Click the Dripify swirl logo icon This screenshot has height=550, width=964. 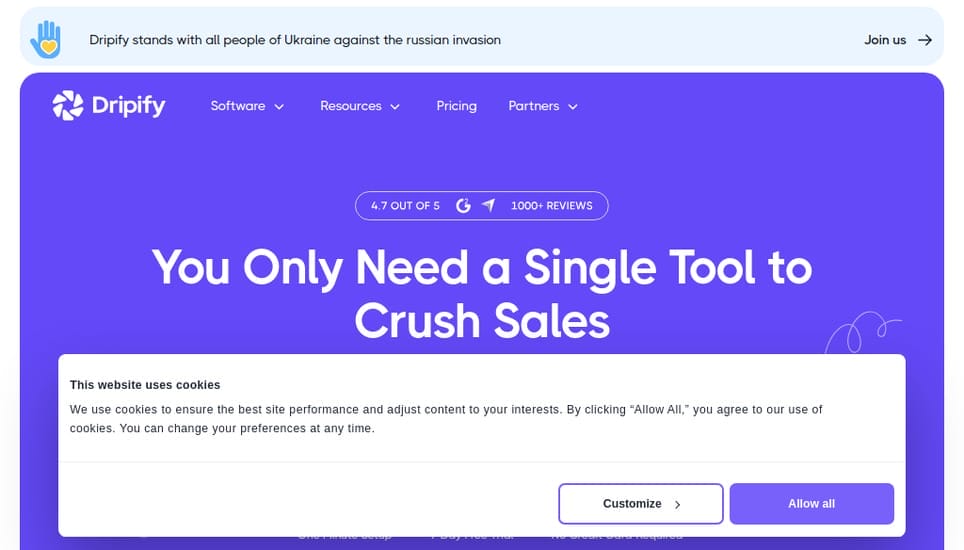[68, 105]
